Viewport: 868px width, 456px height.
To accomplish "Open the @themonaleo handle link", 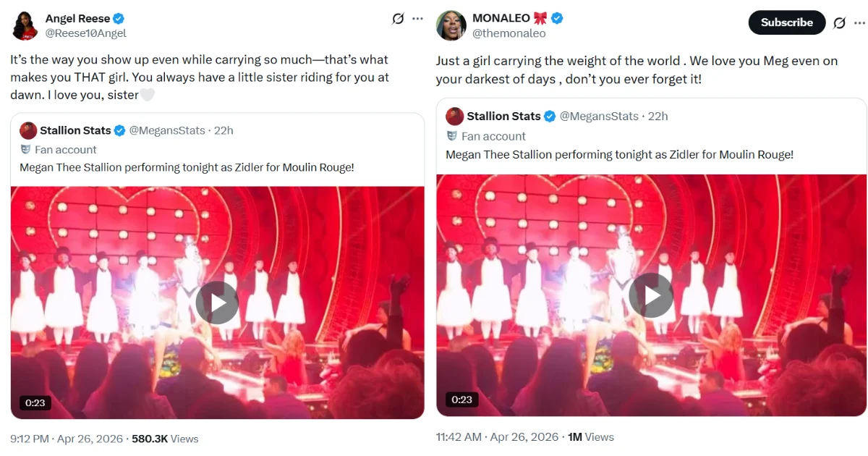I will pyautogui.click(x=509, y=33).
